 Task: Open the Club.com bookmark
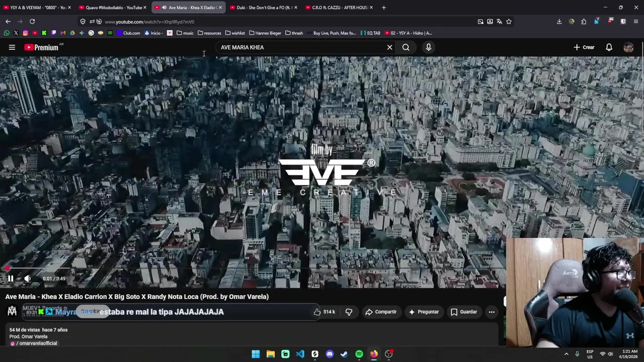pos(128,33)
